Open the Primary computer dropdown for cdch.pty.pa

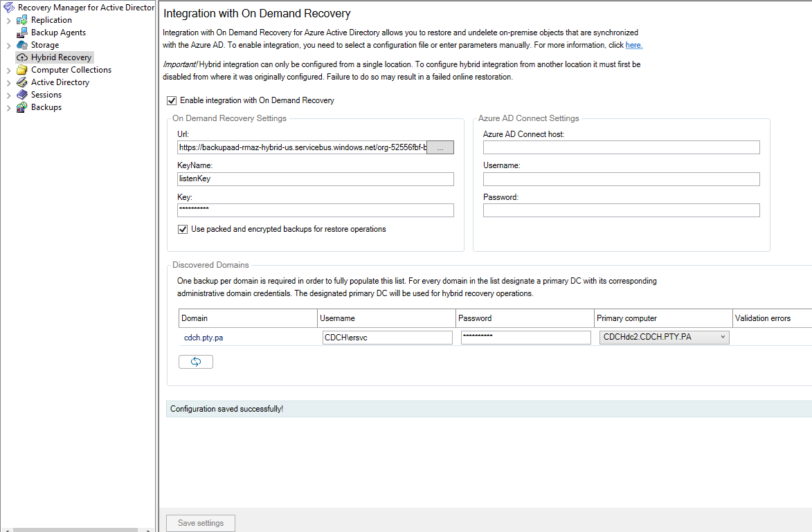tap(723, 337)
